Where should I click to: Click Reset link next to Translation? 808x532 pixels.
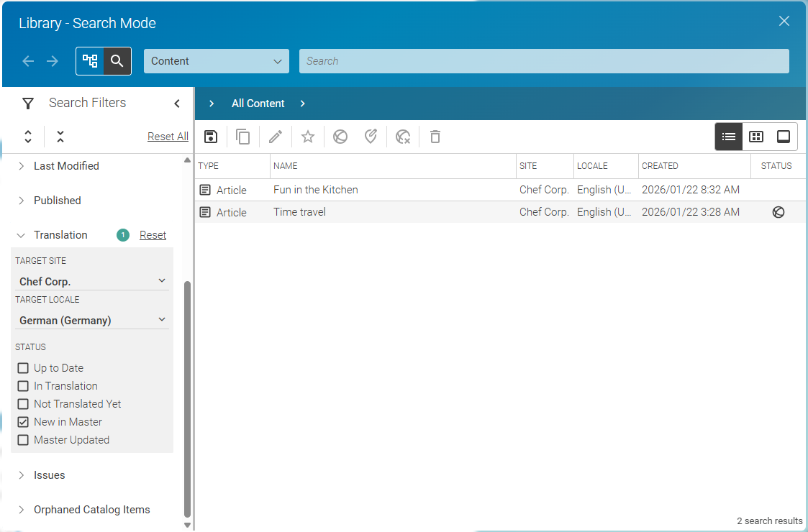(153, 235)
